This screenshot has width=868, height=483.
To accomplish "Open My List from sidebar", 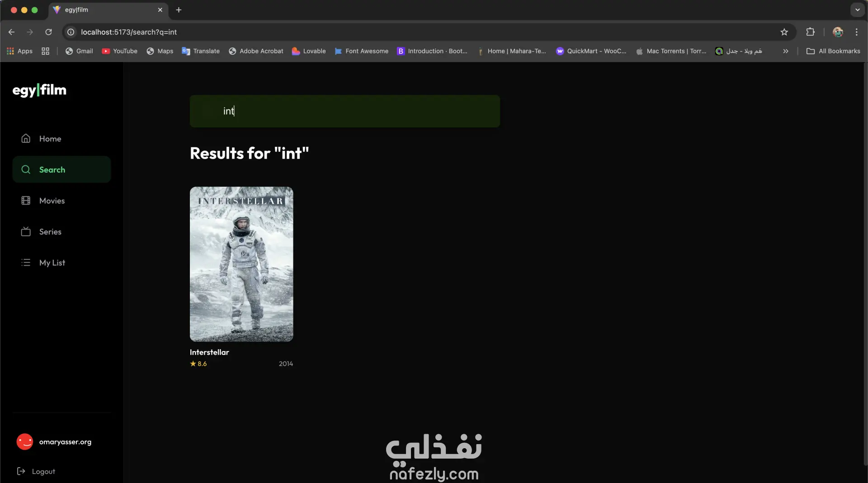I will (61, 263).
